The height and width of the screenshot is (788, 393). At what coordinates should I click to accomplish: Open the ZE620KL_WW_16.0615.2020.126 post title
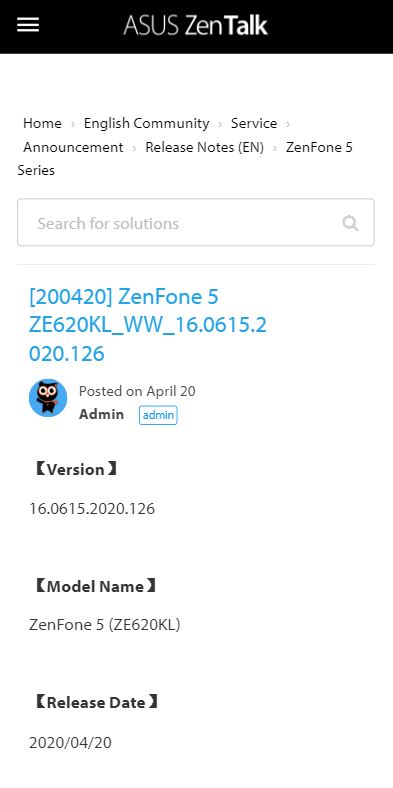[148, 325]
